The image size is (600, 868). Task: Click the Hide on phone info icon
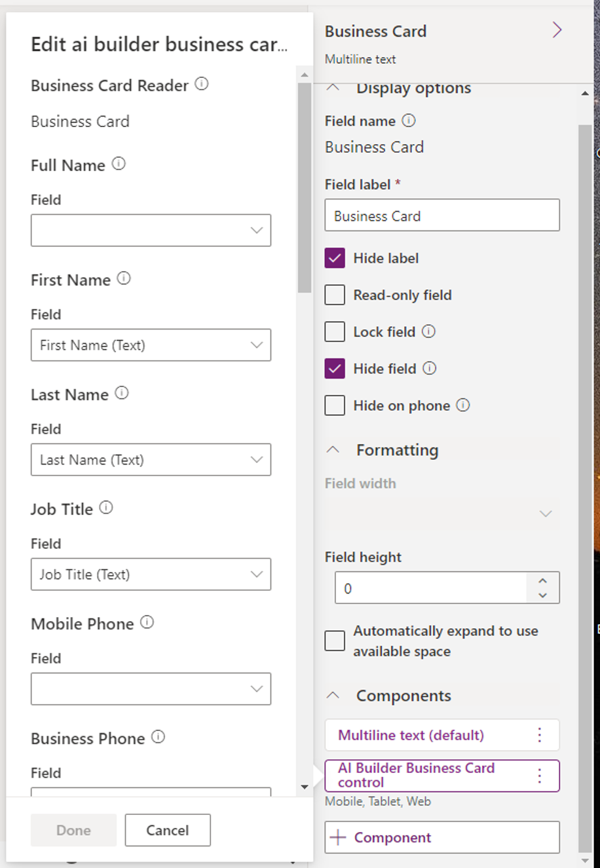pos(464,405)
